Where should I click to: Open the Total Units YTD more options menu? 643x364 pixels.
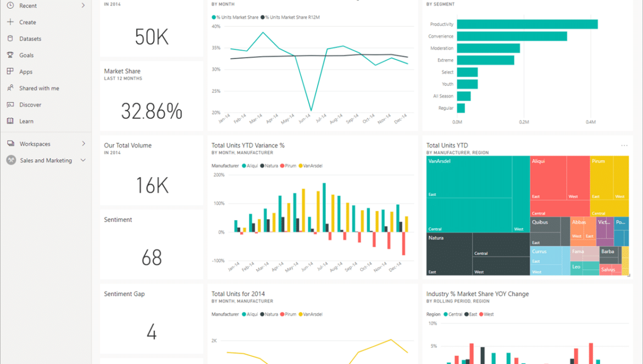(624, 145)
